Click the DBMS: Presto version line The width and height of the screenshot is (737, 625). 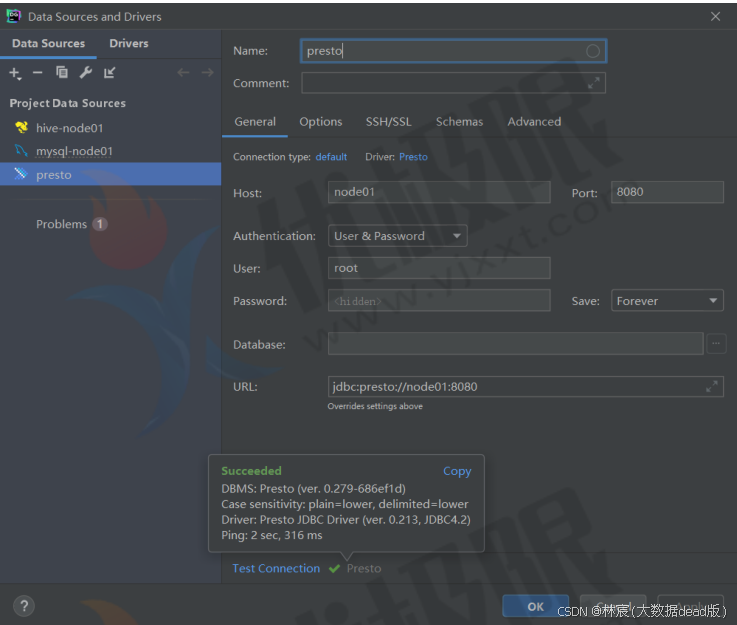(314, 489)
